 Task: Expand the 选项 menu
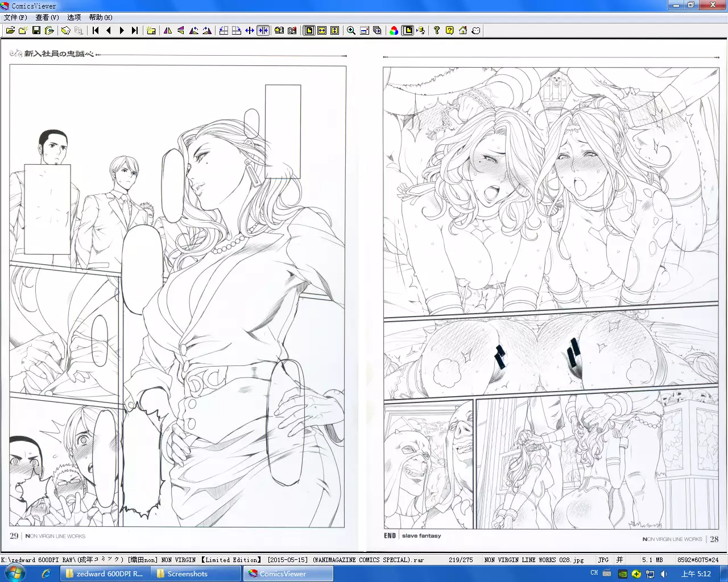pyautogui.click(x=74, y=18)
